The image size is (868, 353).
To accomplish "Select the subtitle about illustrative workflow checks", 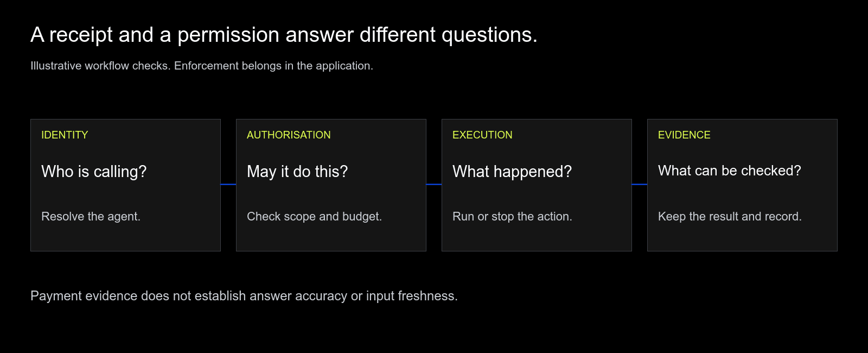I will coord(202,66).
